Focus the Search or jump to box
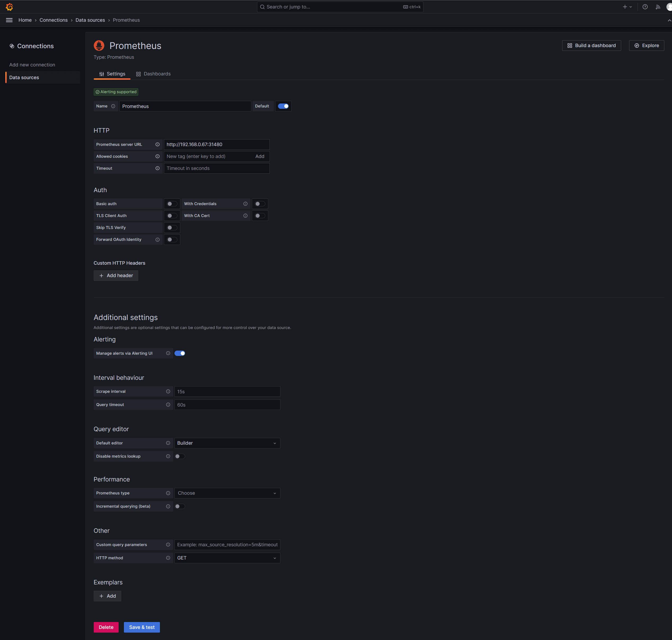The width and height of the screenshot is (672, 640). [340, 7]
